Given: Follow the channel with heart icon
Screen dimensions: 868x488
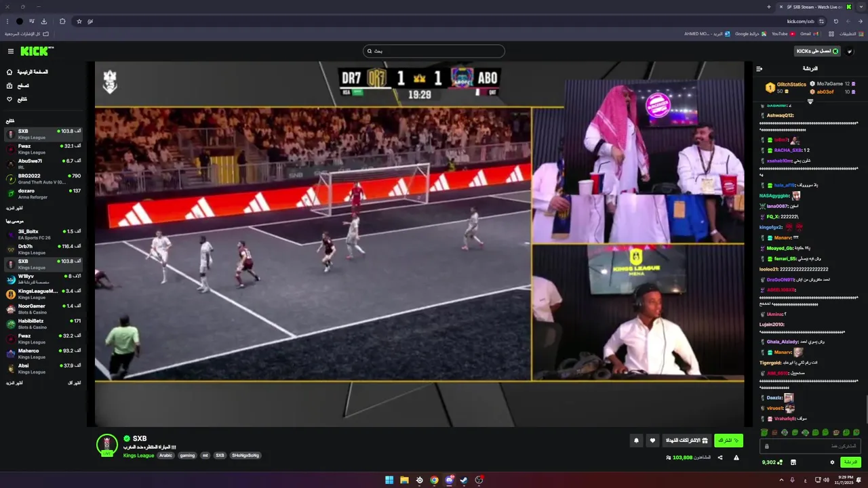Looking at the screenshot, I should coord(652,441).
